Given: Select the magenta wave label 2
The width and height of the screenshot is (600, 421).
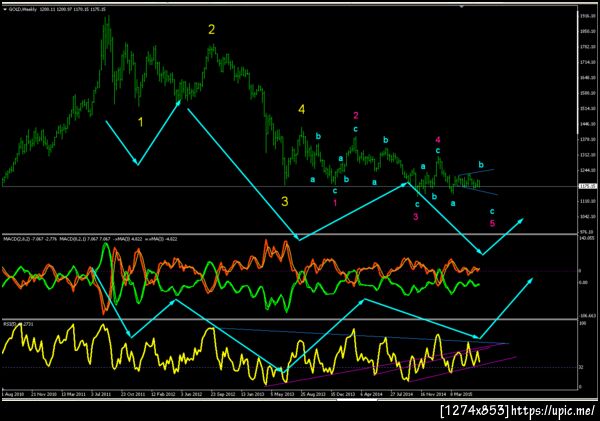Looking at the screenshot, I should point(356,115).
